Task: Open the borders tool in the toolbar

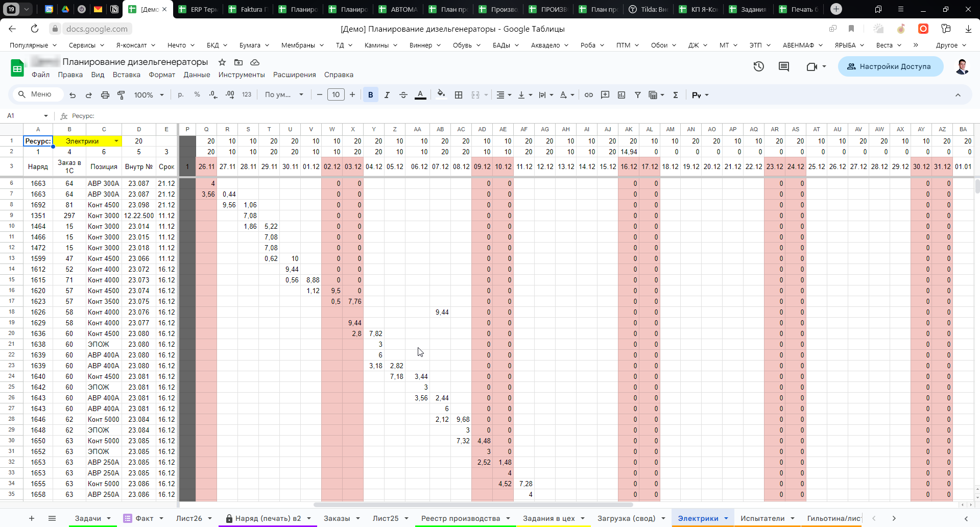Action: (x=459, y=95)
